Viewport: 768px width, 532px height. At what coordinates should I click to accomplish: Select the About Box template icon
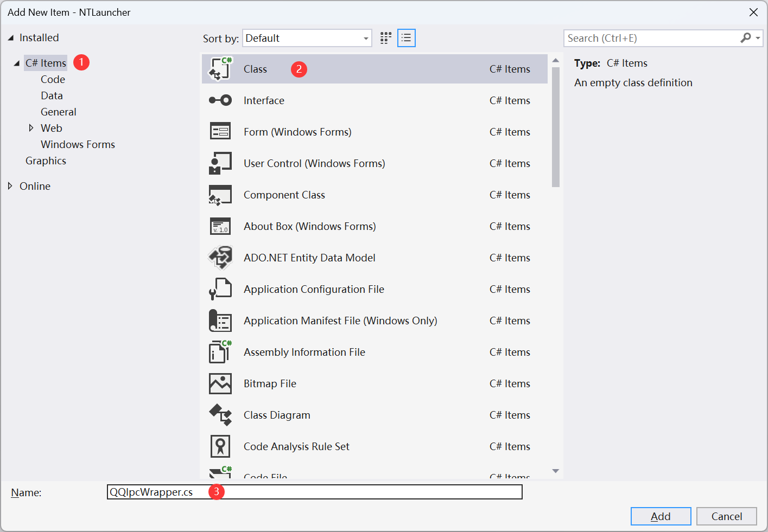[x=220, y=226]
